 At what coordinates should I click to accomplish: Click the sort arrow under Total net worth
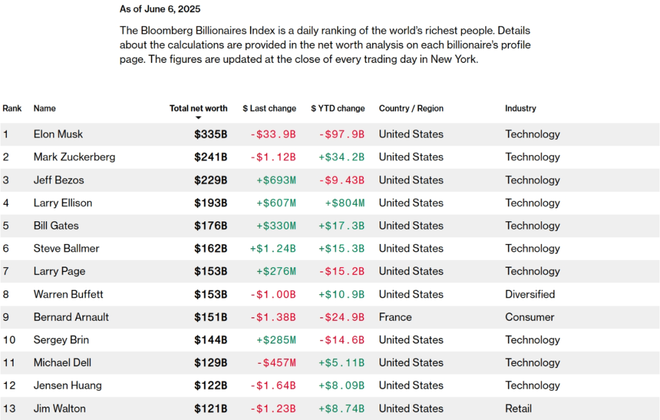coord(198,118)
